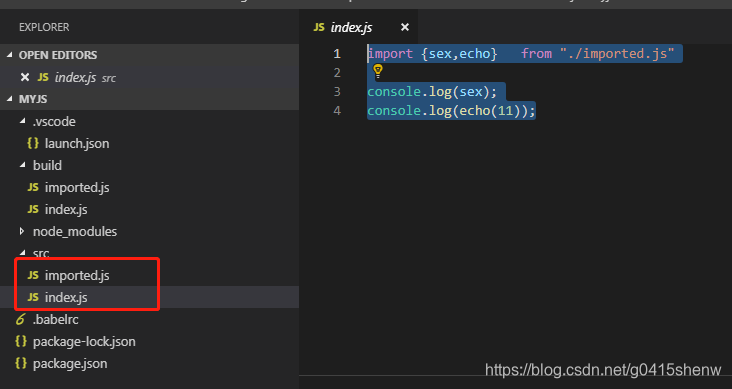The width and height of the screenshot is (732, 389).
Task: Open launch.json file
Action: (x=77, y=143)
